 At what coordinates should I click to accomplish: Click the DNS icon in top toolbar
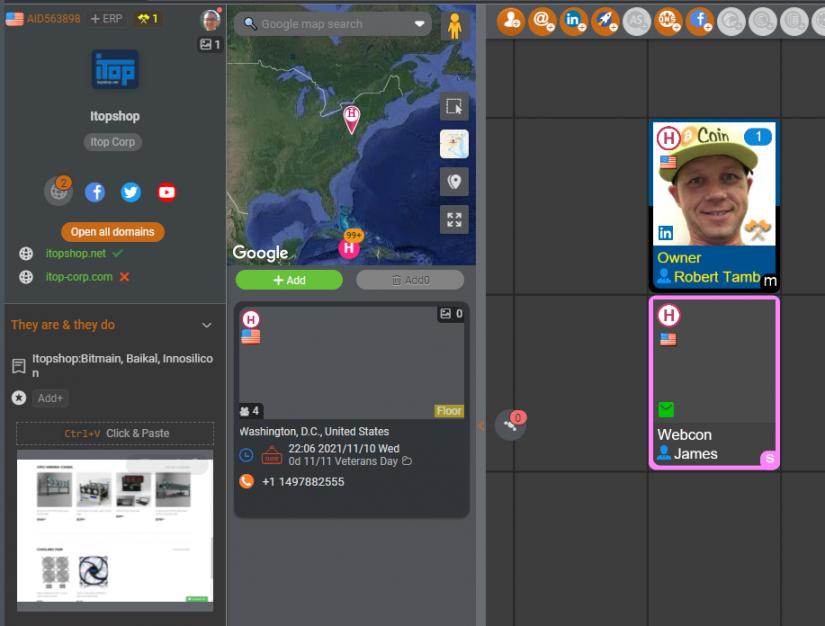pyautogui.click(x=668, y=19)
